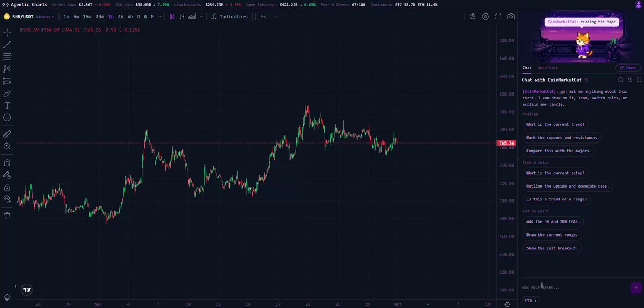Screen dimensions: 644x308
Task: Open chart settings hexagon icon
Action: click(x=486, y=17)
